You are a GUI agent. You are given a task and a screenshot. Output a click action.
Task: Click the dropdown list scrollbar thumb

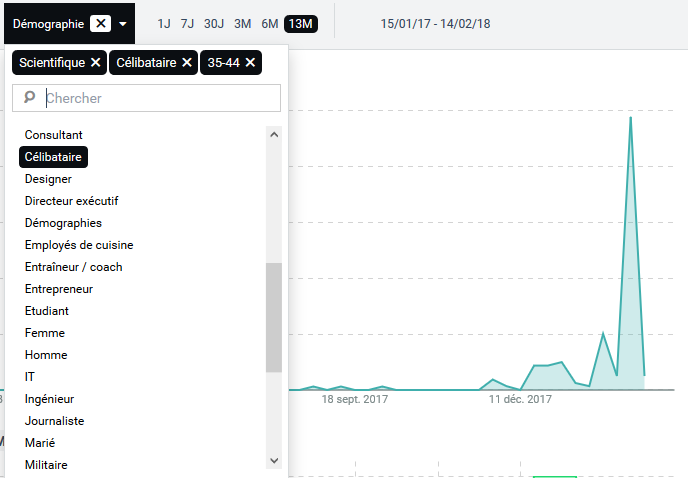coord(274,318)
